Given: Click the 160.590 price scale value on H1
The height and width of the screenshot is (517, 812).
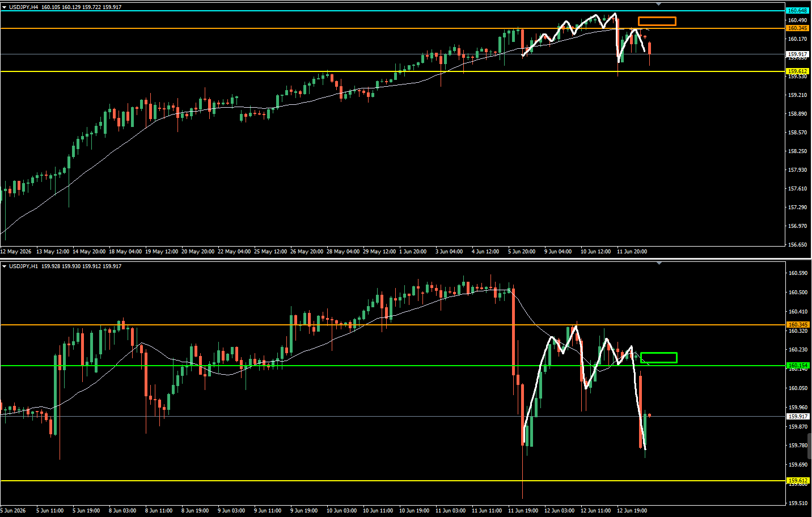Looking at the screenshot, I should coord(798,273).
